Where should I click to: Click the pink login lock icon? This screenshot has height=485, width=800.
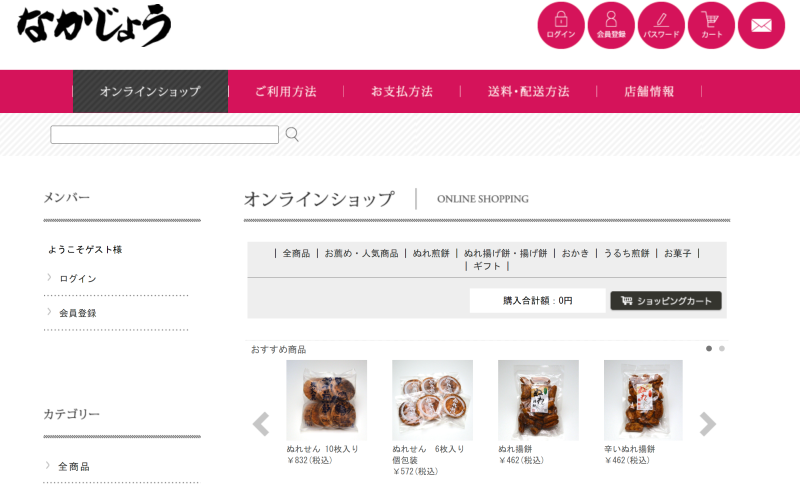tap(561, 25)
